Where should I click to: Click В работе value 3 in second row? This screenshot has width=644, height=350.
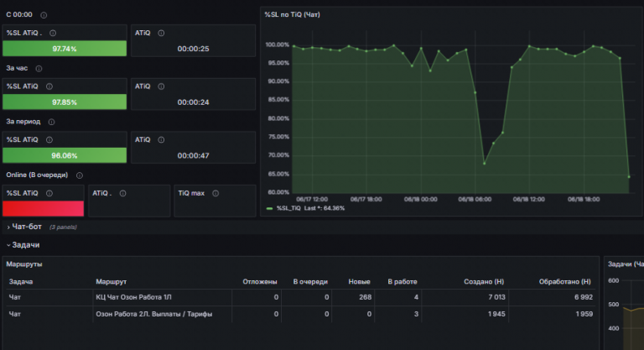coord(416,314)
